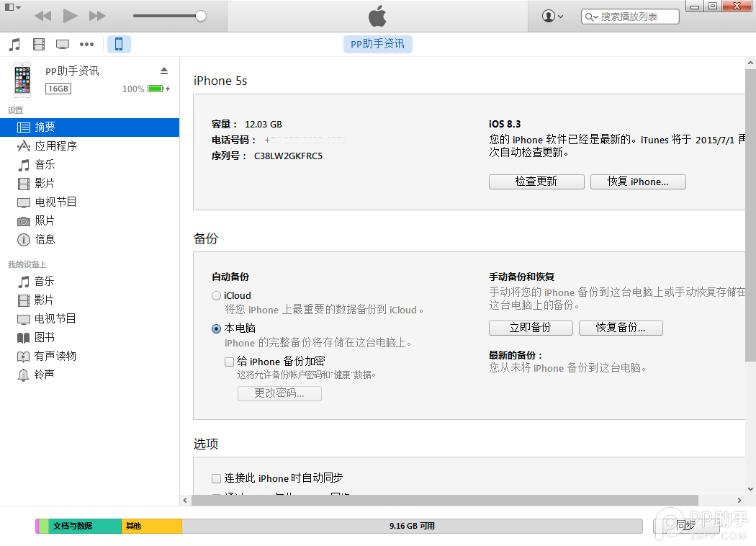Open the Movies library icon
Image resolution: width=756 pixels, height=546 pixels.
pyautogui.click(x=38, y=44)
